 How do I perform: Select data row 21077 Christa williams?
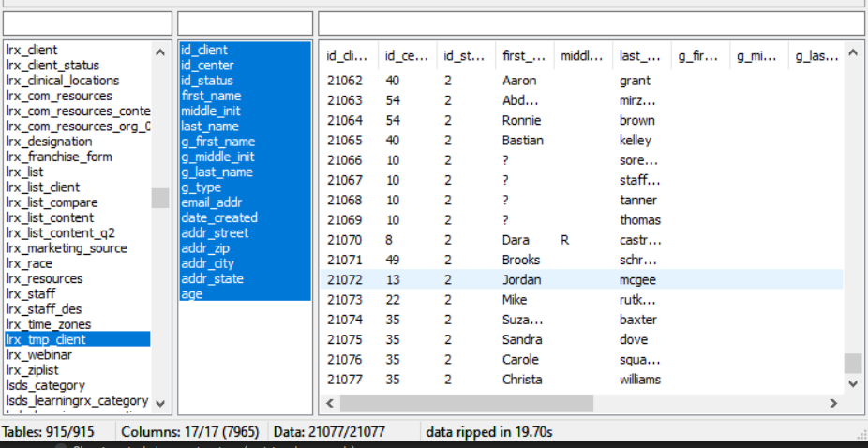pos(581,380)
